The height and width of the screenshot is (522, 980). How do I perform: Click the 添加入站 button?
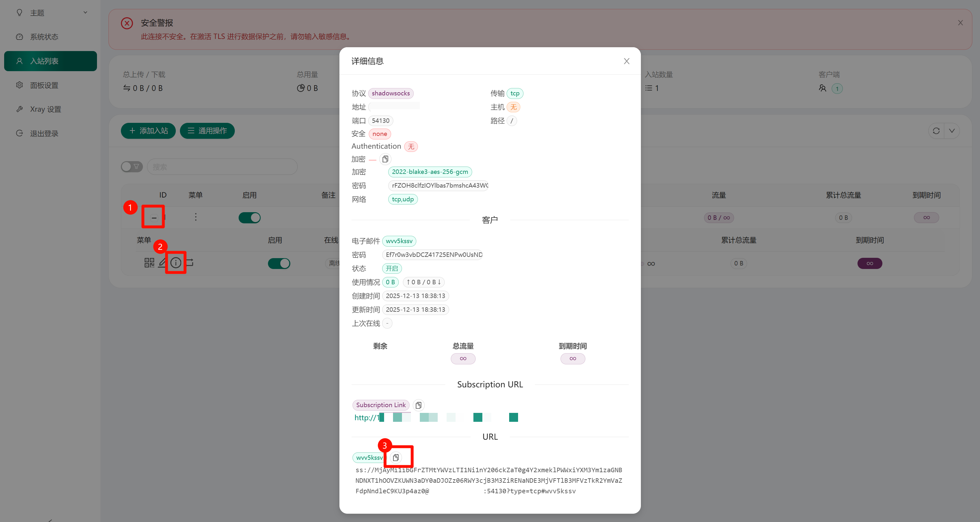[148, 131]
